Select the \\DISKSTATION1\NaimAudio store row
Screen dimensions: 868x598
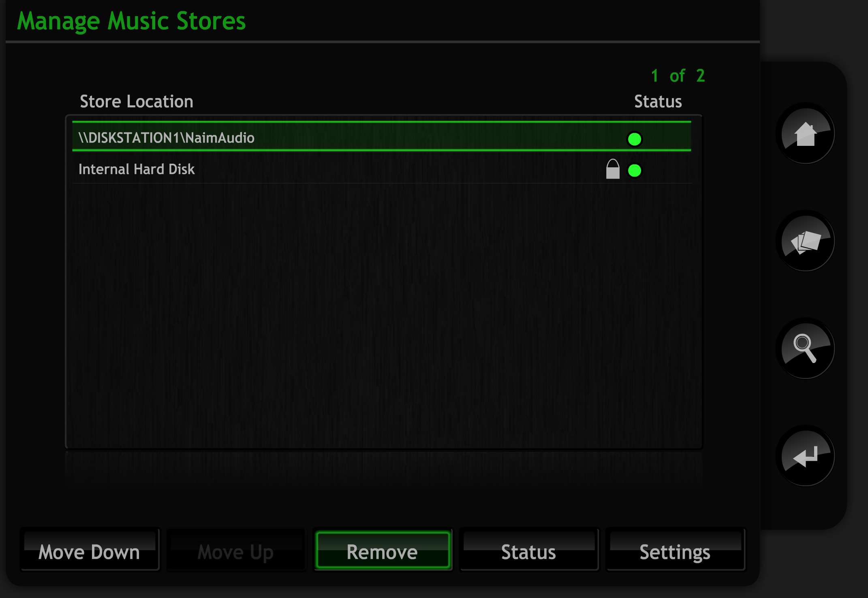(381, 137)
